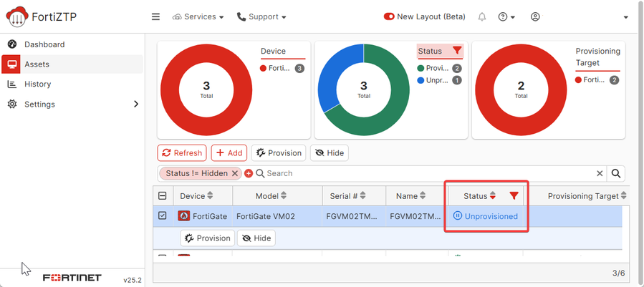This screenshot has width=644, height=287.
Task: Click the Provision button in toolbar
Action: 279,153
